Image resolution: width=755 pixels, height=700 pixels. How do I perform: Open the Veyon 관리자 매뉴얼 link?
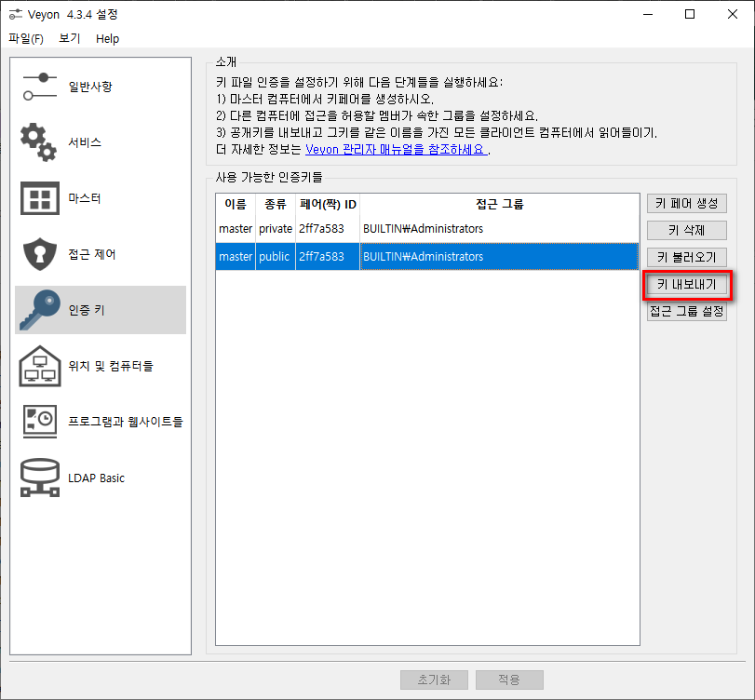[397, 149]
